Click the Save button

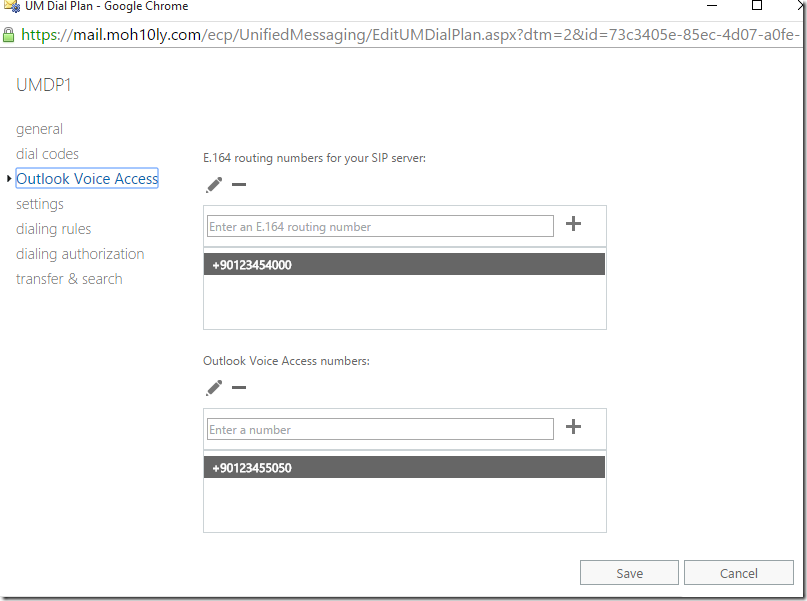629,573
